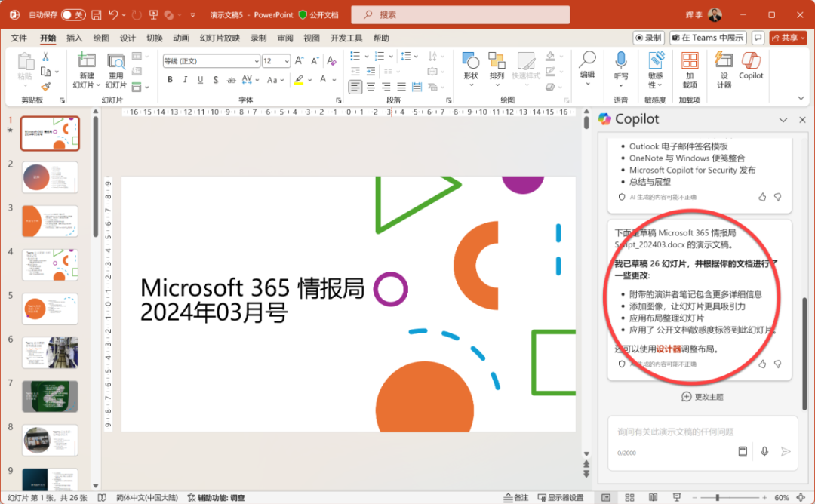Switch to the Transitions tab
Image resolution: width=815 pixels, height=504 pixels.
[x=155, y=38]
